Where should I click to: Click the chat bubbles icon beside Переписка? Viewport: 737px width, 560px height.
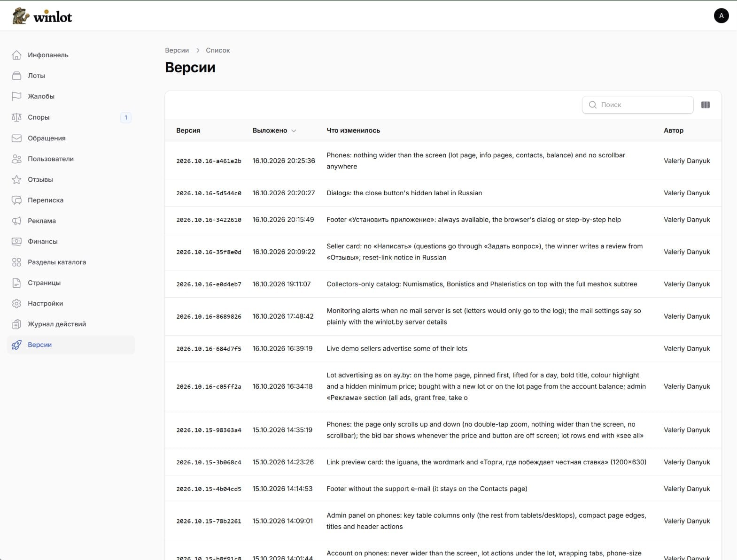pyautogui.click(x=16, y=200)
